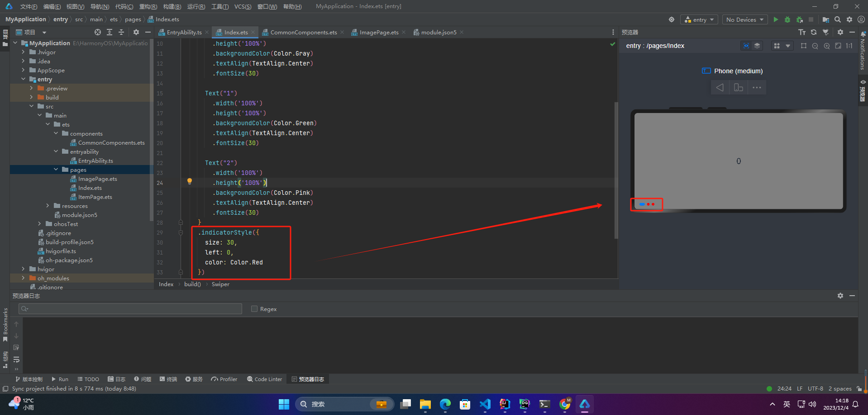The image size is (868, 415).
Task: Open the component inspector layers icon
Action: tap(757, 46)
